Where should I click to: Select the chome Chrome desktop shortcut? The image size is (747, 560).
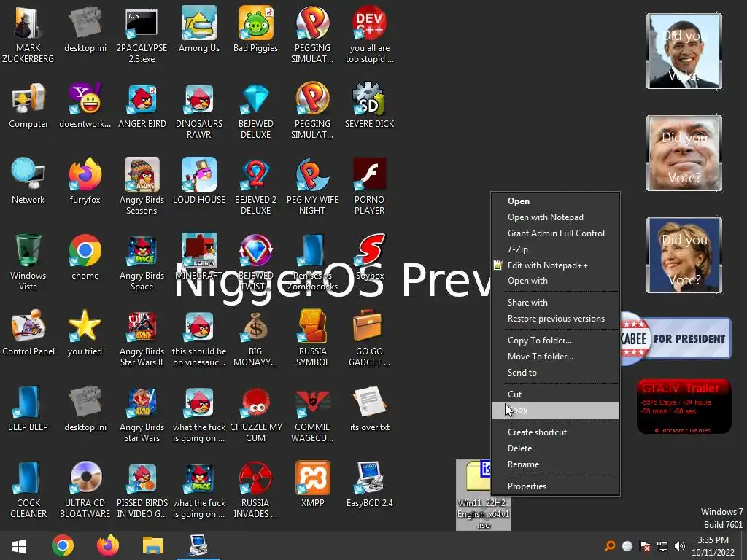click(x=85, y=257)
